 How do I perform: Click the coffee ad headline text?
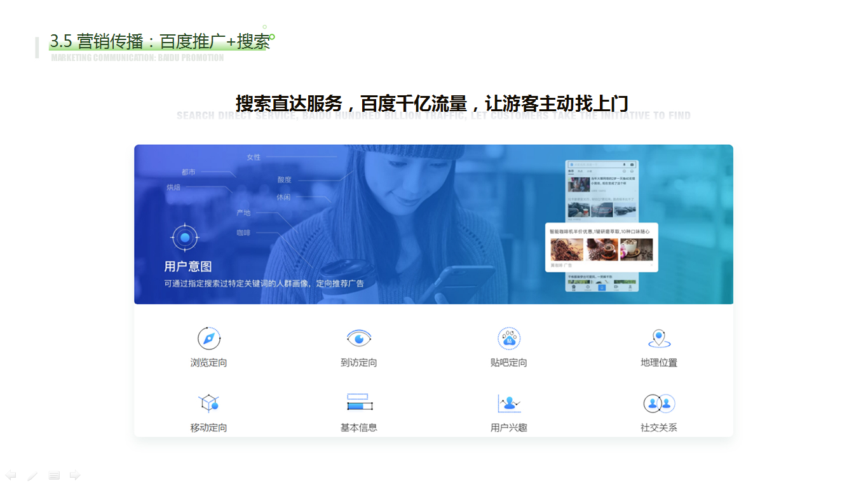[x=601, y=231]
